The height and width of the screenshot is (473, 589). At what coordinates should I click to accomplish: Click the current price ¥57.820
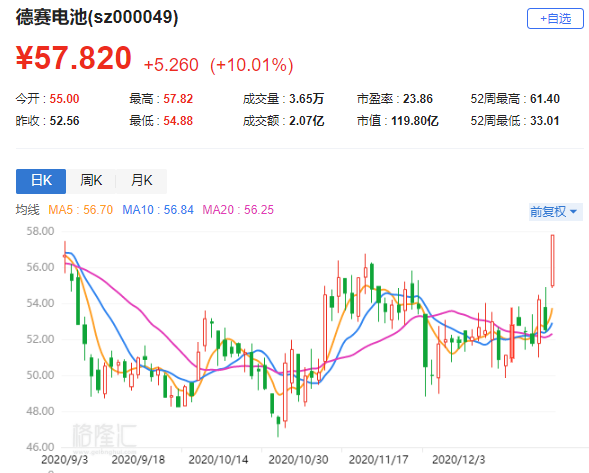point(74,58)
